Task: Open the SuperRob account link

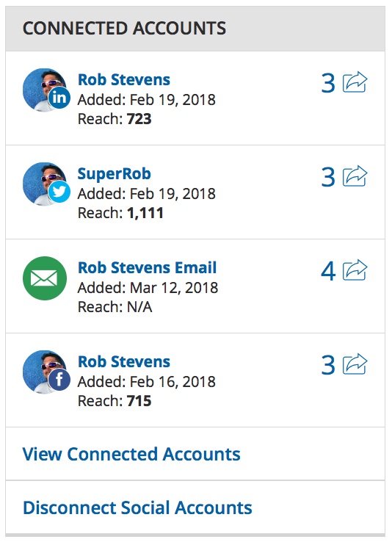Action: coord(115,174)
